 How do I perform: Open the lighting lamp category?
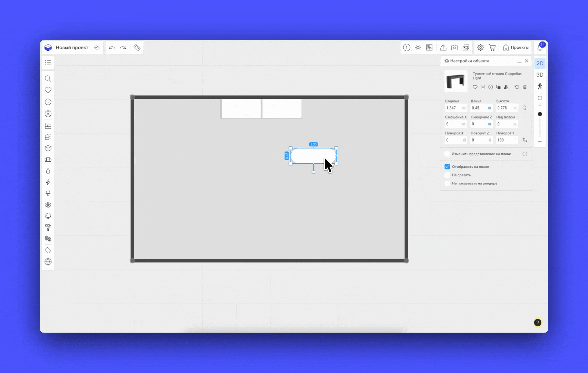point(48,193)
